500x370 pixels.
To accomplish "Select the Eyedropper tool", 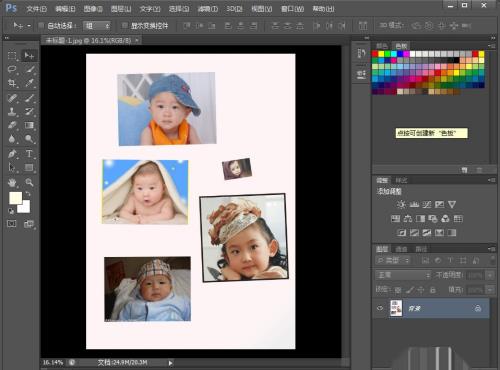I will tap(29, 83).
